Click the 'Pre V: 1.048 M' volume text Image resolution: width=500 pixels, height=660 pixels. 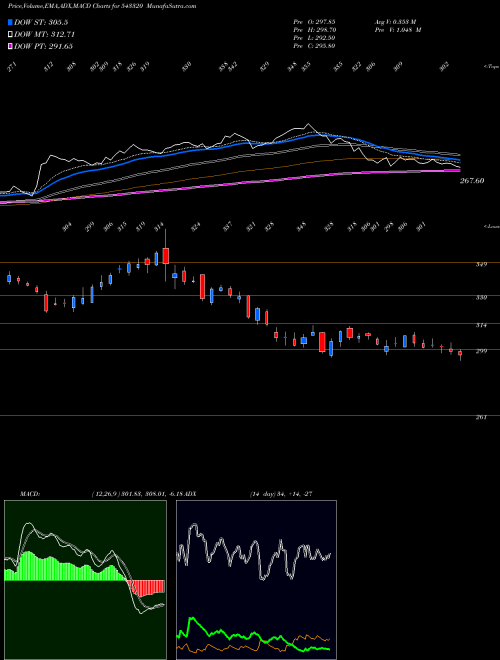coord(397,30)
